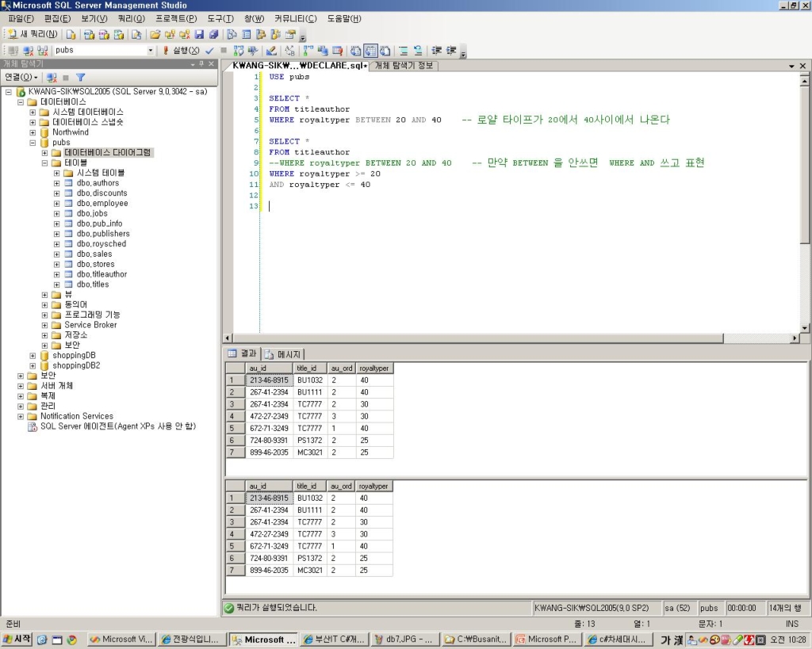
Task: Open the 파일(F) menu
Action: point(21,19)
